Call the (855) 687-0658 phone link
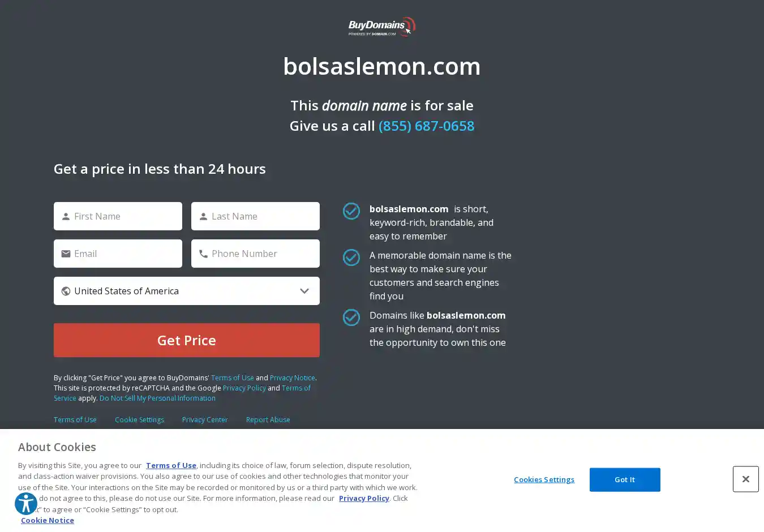Screen dimensions: 764x532 tap(426, 126)
